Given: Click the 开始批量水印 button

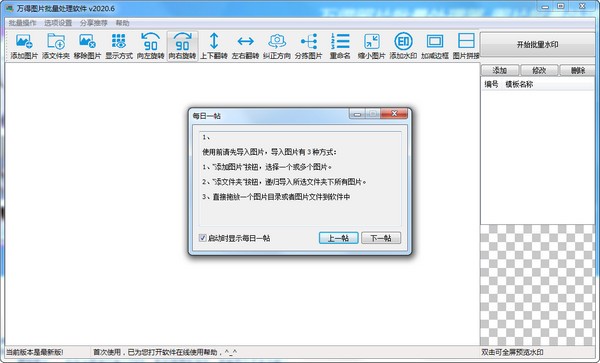Looking at the screenshot, I should (538, 45).
